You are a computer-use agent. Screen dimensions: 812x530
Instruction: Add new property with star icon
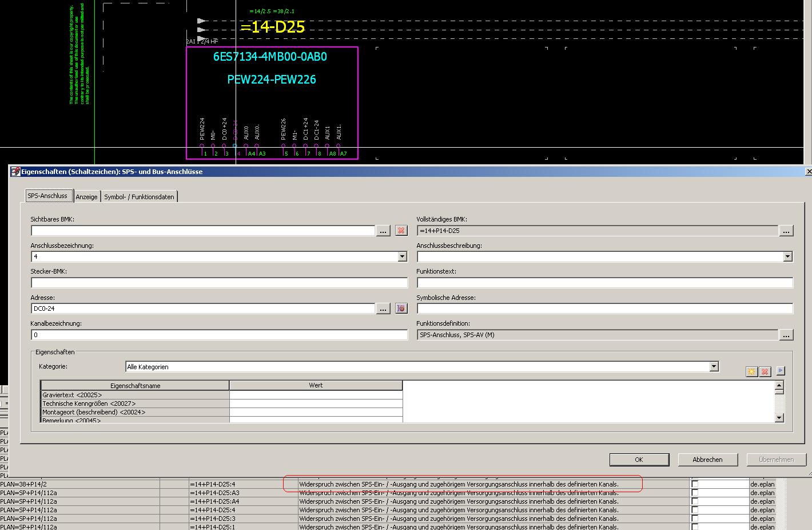coord(751,371)
